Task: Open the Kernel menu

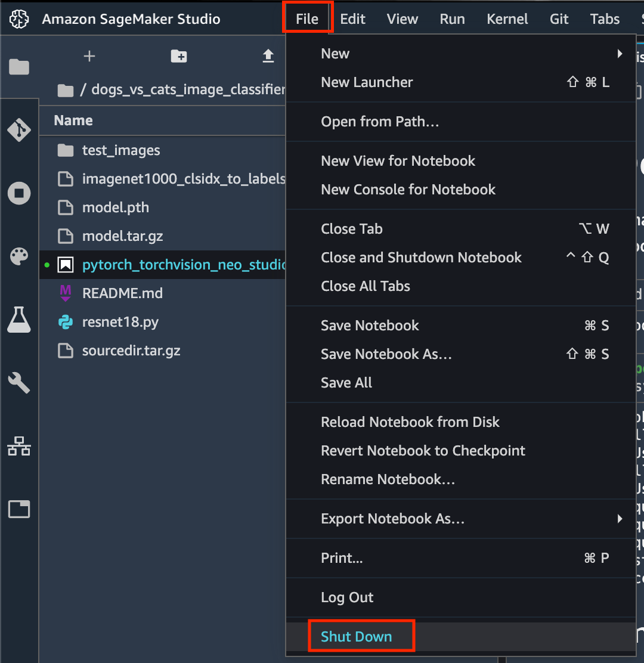Action: click(507, 19)
